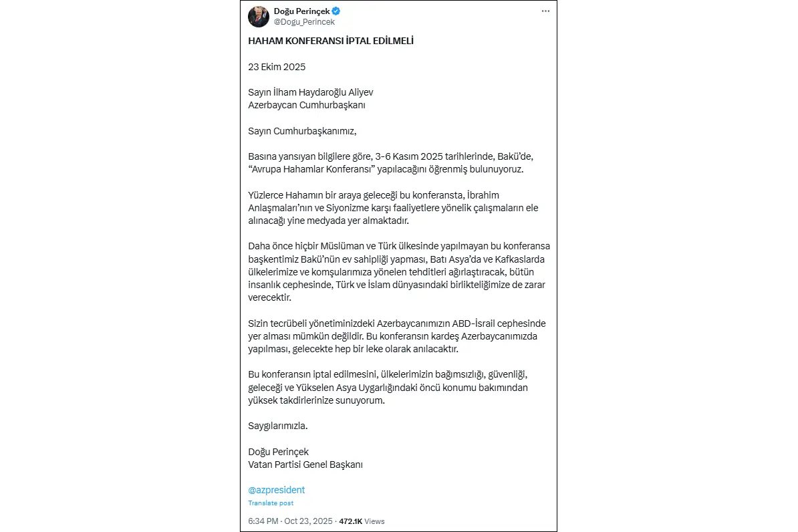
Task: Open the @azpresident mention
Action: pyautogui.click(x=277, y=489)
